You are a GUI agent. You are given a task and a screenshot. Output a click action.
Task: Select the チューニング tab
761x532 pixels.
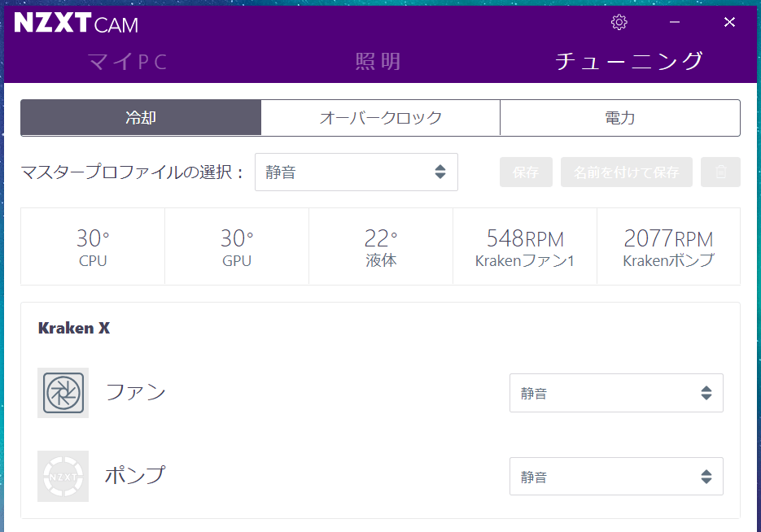point(629,61)
